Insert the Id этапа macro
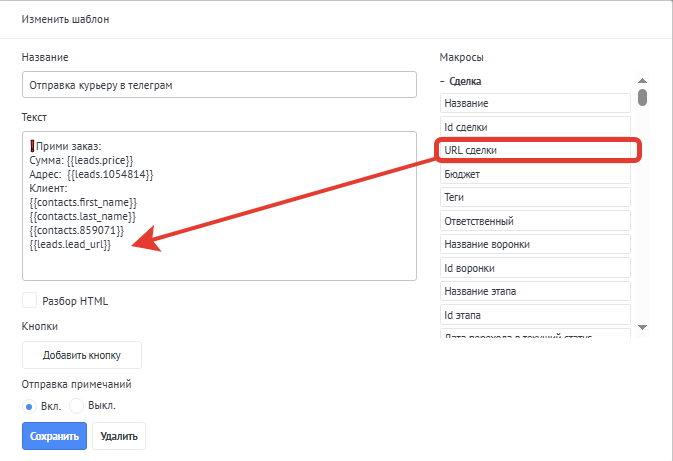Image resolution: width=673 pixels, height=461 pixels. point(535,315)
